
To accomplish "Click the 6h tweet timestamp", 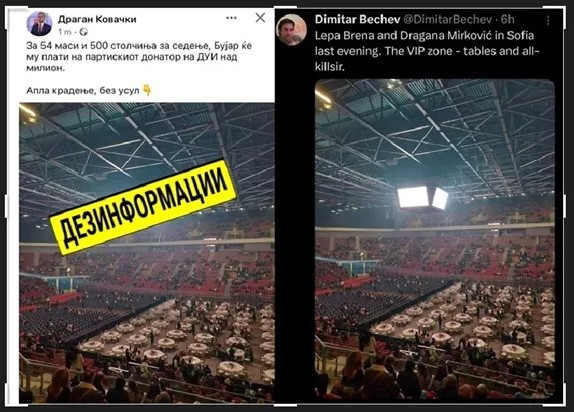I will (x=507, y=19).
